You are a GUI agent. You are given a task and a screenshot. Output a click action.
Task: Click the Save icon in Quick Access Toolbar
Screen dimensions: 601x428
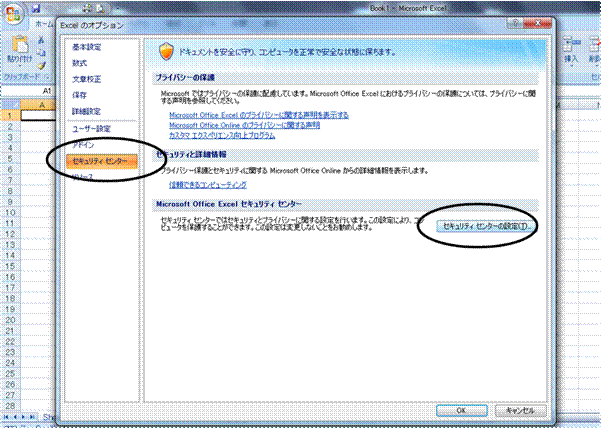pos(36,8)
